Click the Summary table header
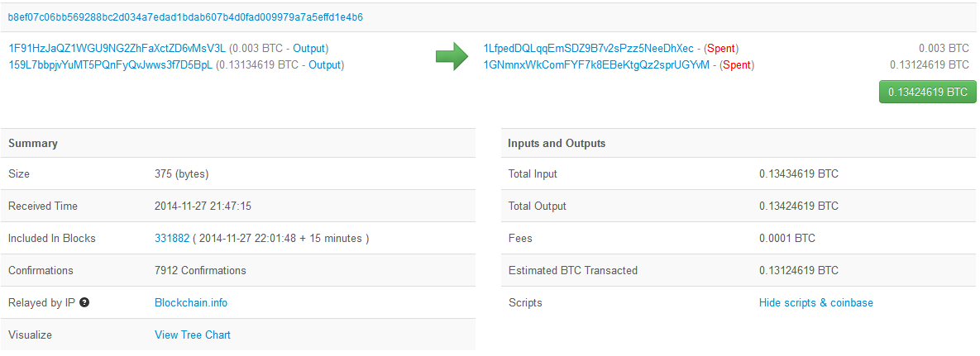980x356 pixels. [238, 143]
